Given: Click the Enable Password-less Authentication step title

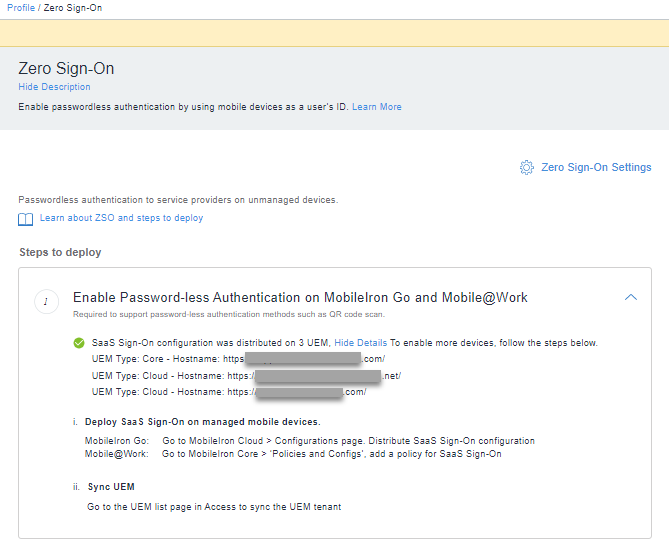Looking at the screenshot, I should point(300,297).
